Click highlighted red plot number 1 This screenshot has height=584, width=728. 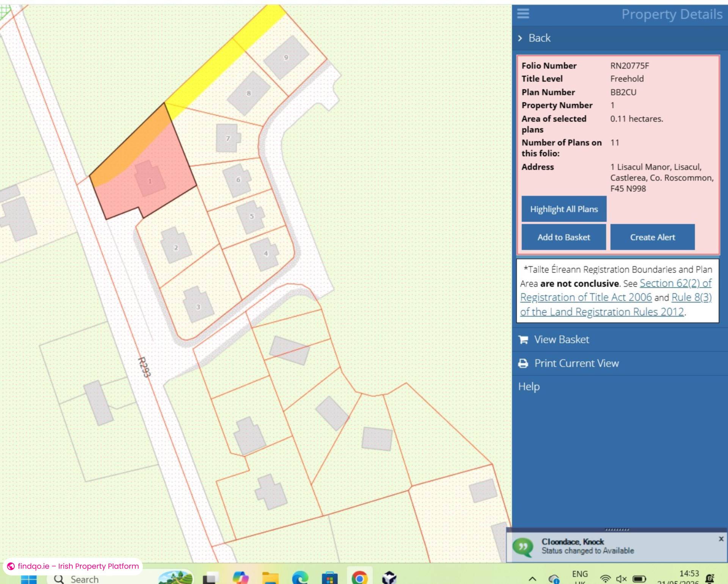(150, 181)
